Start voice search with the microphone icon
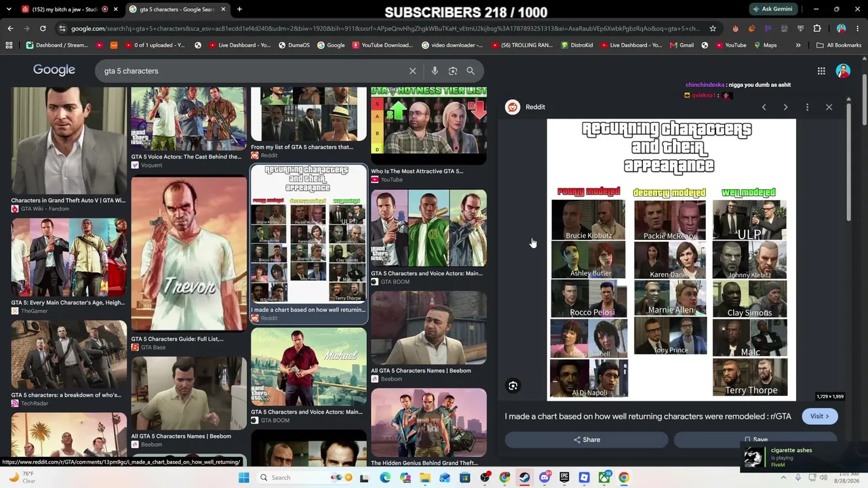868x488 pixels. (x=435, y=70)
